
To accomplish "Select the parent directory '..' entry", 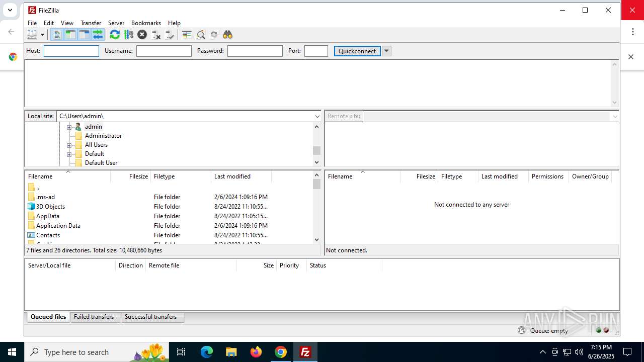I will pos(37,188).
